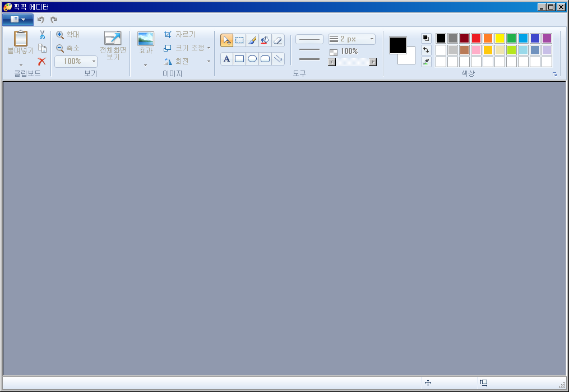This screenshot has height=392, width=569.
Task: Select the eraser tool
Action: [278, 40]
